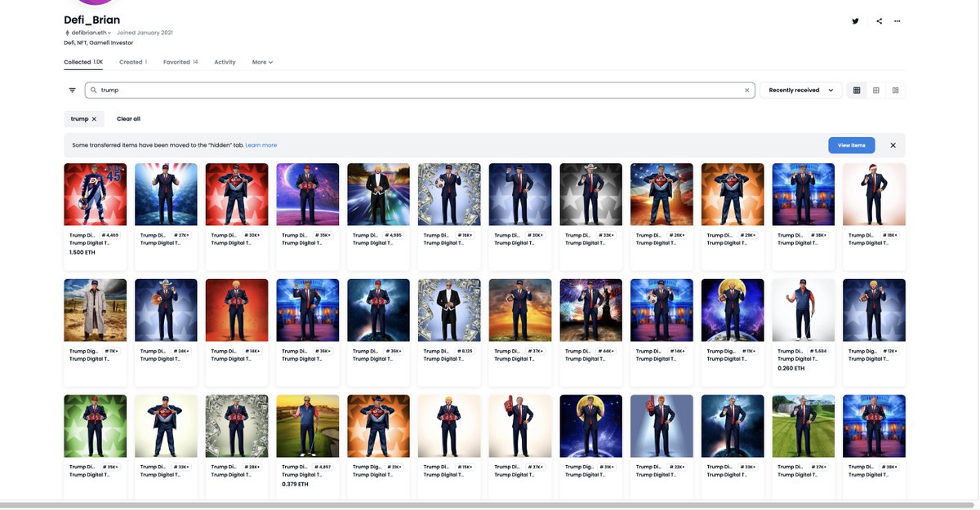Switch to the Collected tab
The image size is (980, 510).
(83, 62)
